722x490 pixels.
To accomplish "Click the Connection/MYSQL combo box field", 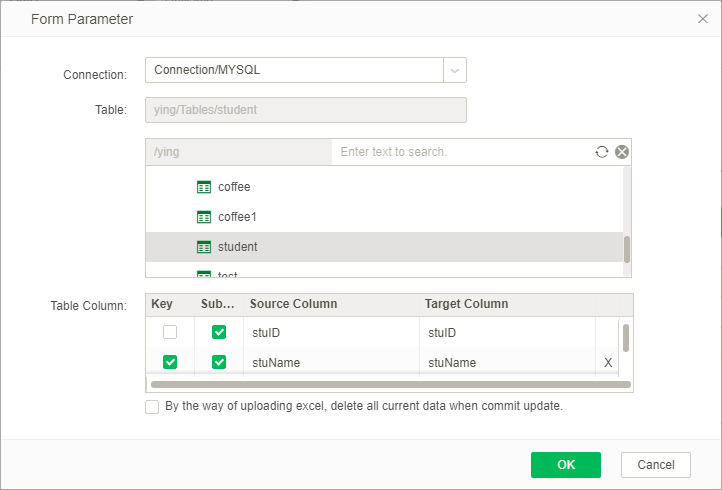I will click(295, 70).
